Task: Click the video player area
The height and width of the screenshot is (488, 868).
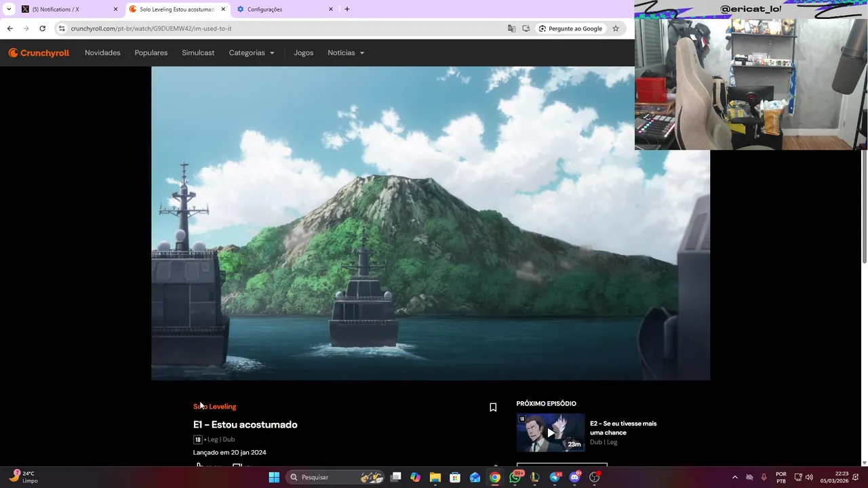Action: (431, 223)
